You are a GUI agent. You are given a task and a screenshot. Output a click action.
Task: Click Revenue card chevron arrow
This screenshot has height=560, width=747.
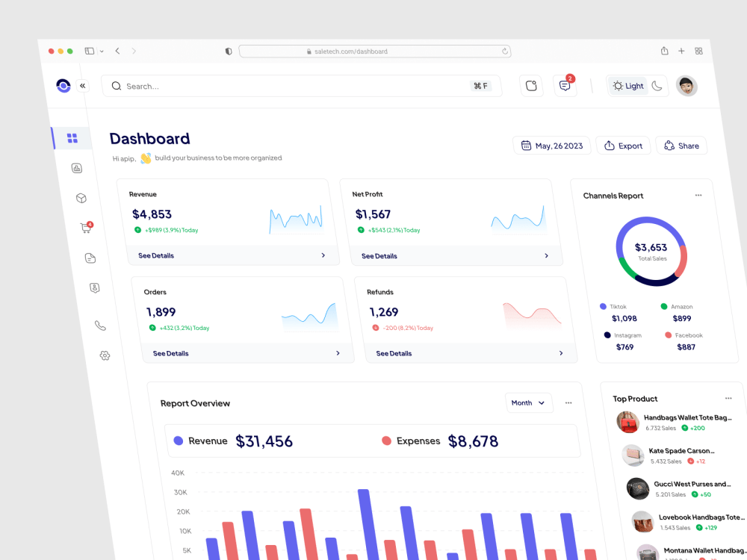[323, 255]
